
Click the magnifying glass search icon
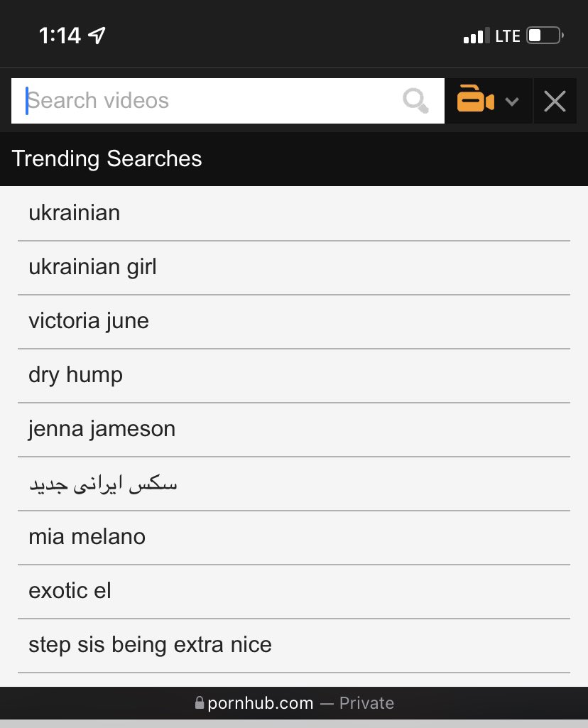pos(416,101)
